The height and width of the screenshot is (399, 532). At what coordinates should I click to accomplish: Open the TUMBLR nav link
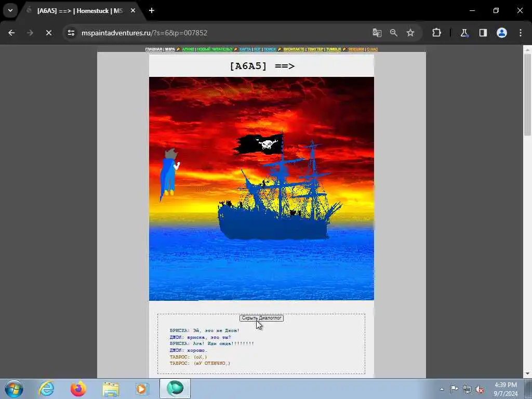click(334, 49)
